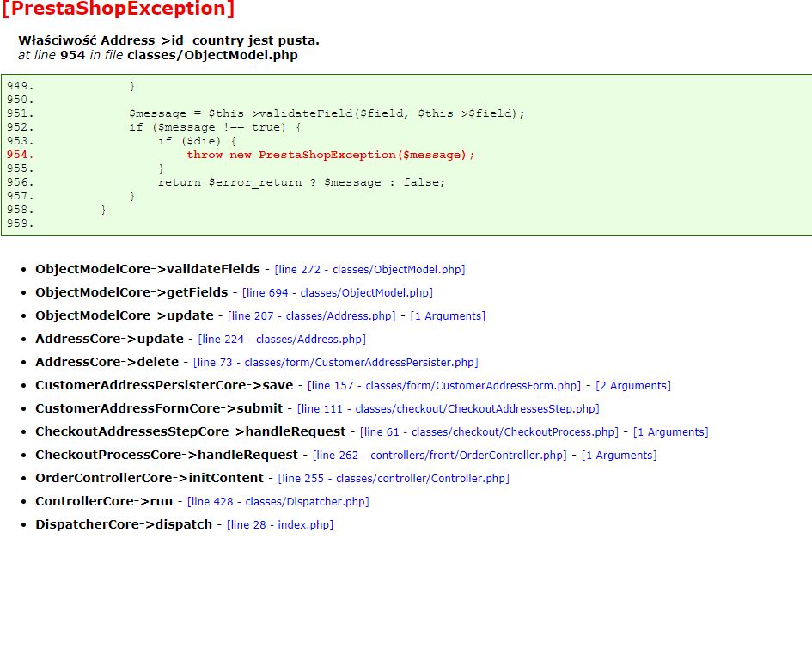Click code line 951 validateField statement
This screenshot has height=667, width=812.
(327, 113)
